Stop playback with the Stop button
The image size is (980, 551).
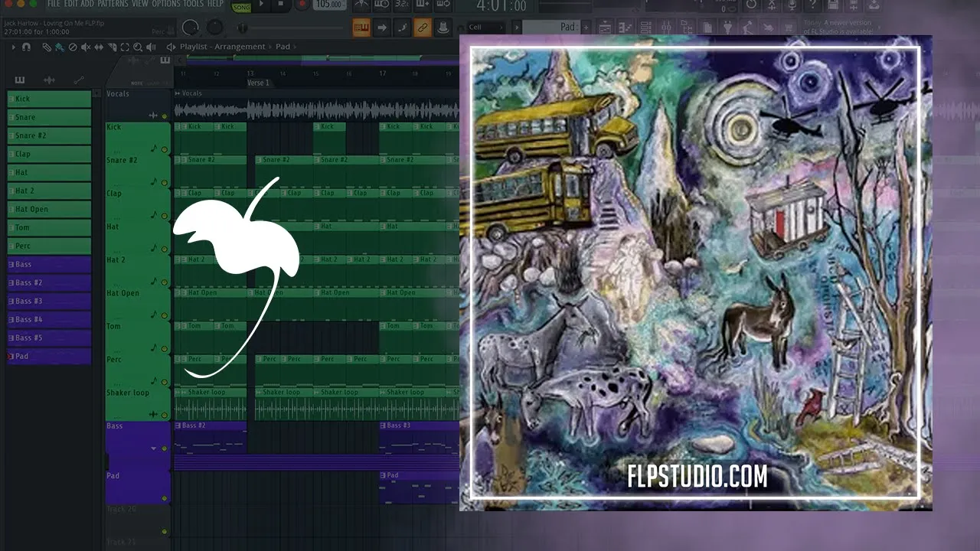[x=281, y=5]
